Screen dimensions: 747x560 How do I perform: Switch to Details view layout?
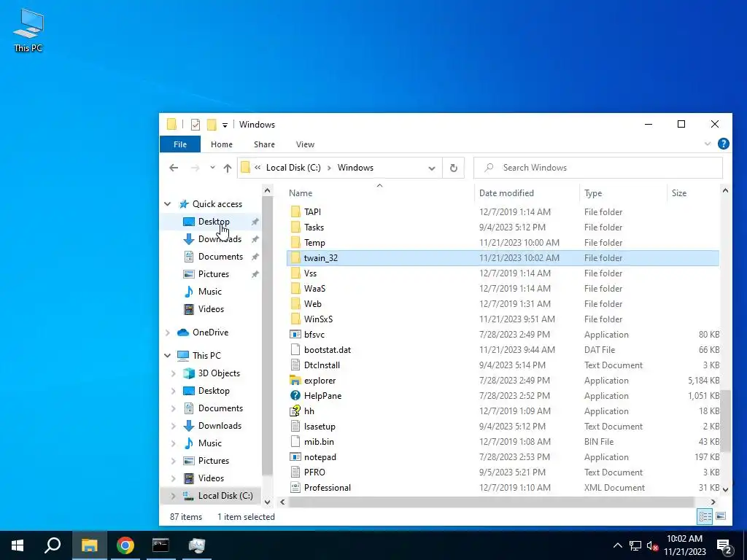[705, 516]
